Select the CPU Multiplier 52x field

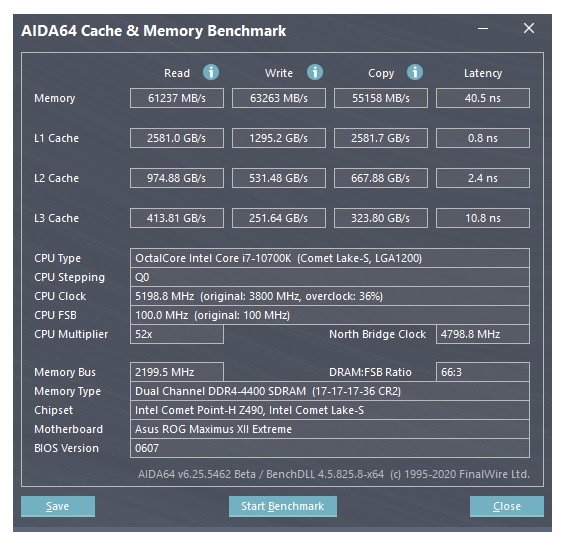(177, 334)
